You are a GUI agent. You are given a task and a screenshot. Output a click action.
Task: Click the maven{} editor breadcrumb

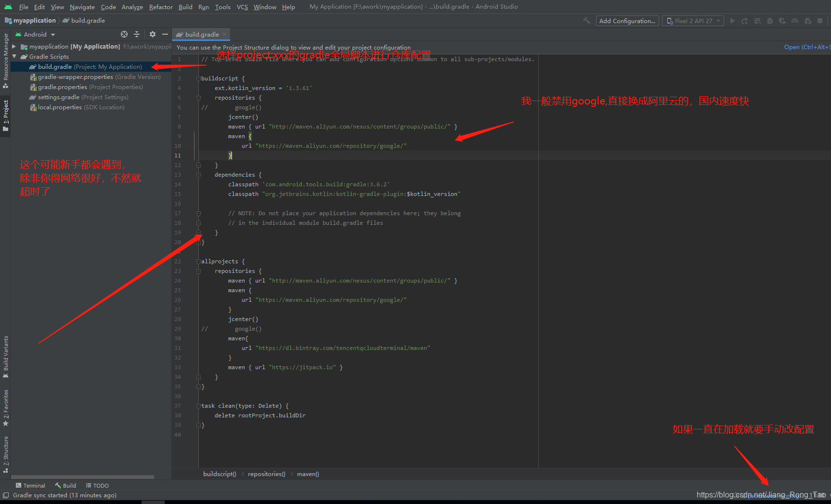coord(308,474)
